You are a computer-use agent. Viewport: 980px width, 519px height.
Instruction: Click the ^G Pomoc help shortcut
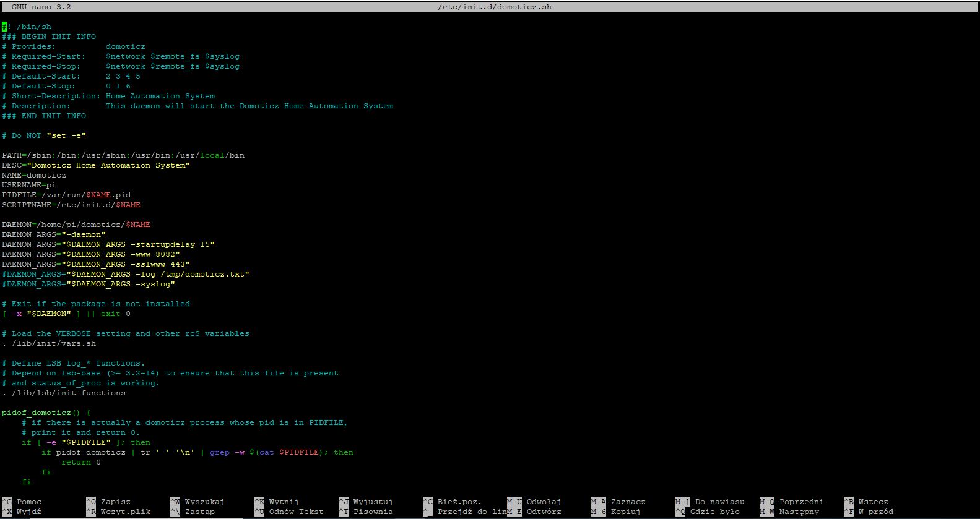pos(22,502)
